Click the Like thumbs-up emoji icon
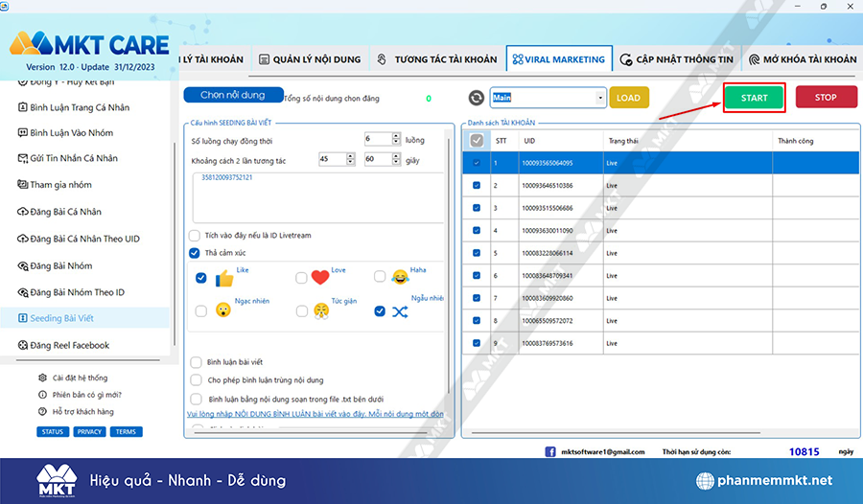Viewport: 863px width, 504px height. pyautogui.click(x=224, y=279)
